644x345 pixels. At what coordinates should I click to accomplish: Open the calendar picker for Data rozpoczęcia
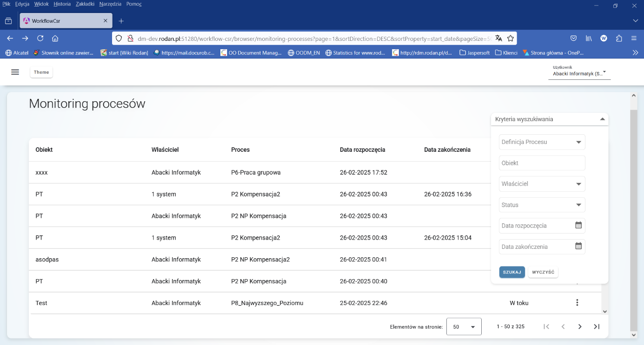click(579, 225)
